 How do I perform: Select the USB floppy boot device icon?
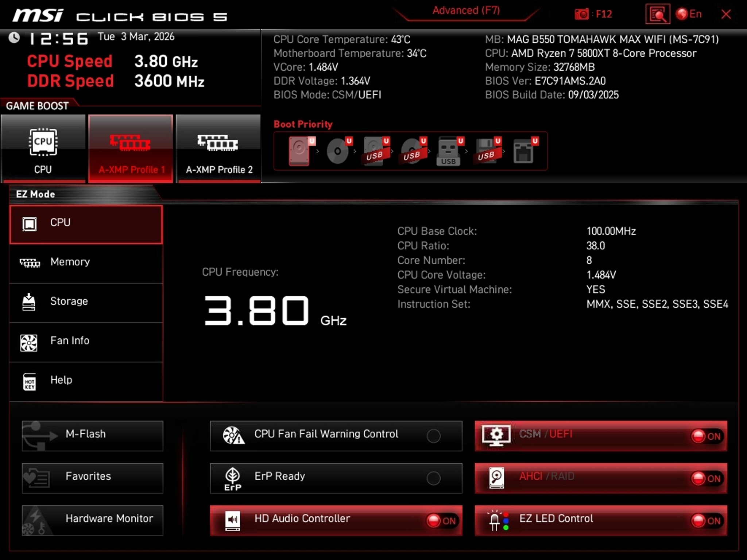pos(488,151)
